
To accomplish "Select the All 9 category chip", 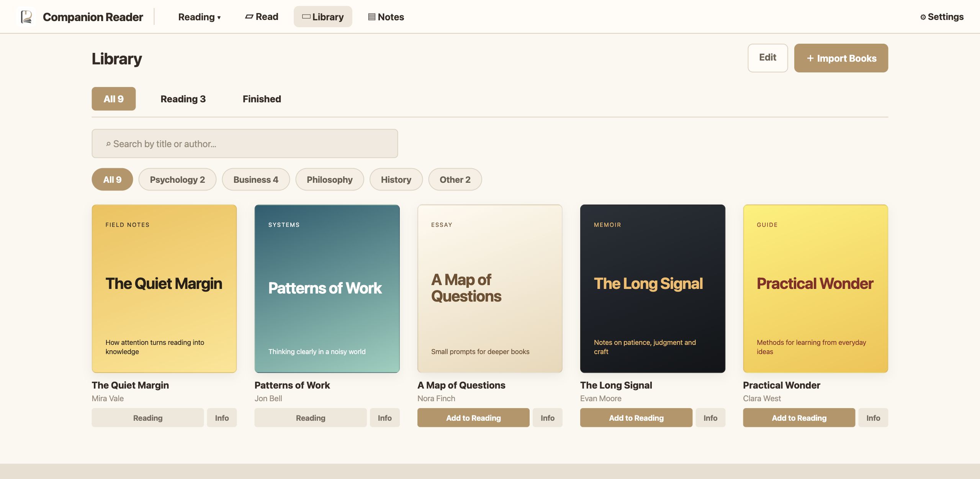I will (x=112, y=179).
